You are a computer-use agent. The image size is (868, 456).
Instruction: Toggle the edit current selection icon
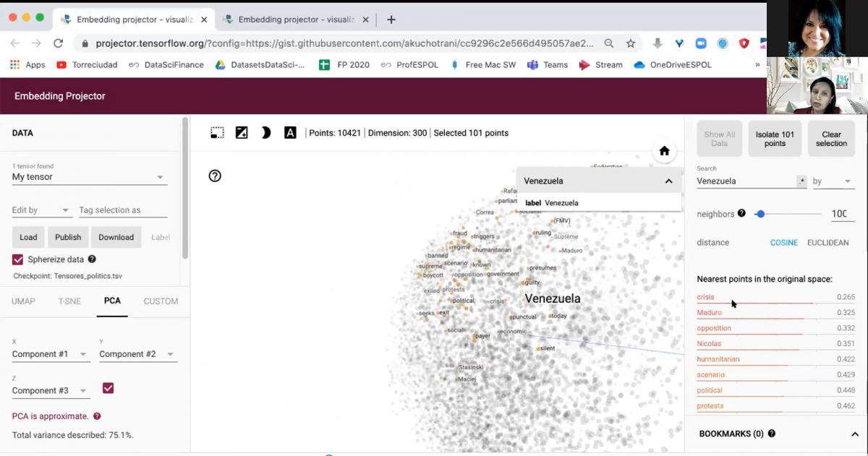tap(242, 133)
